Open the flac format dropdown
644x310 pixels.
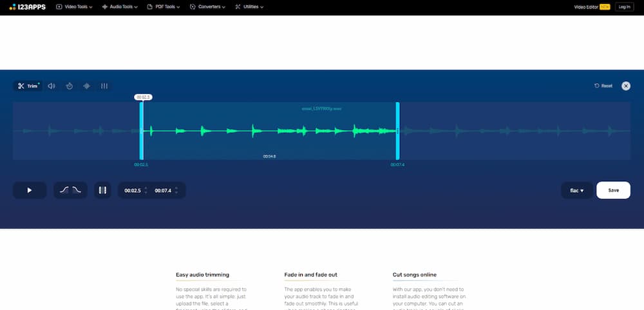[577, 190]
